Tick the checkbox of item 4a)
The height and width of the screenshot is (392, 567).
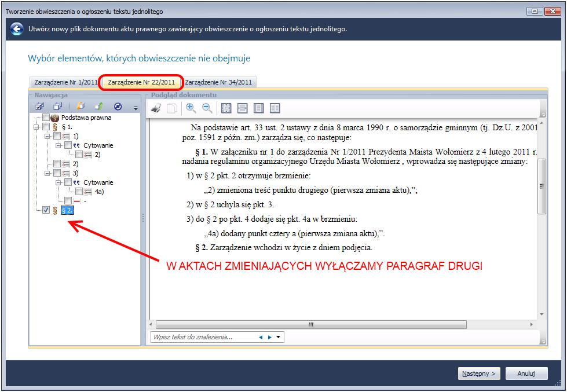[x=79, y=192]
